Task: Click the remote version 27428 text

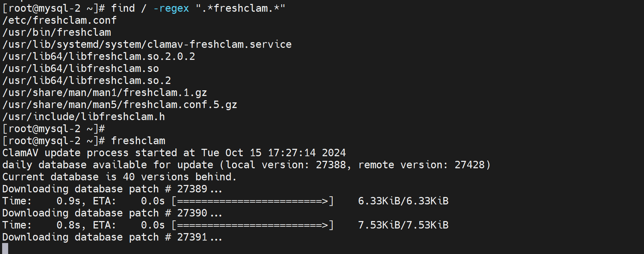Action: 424,165
